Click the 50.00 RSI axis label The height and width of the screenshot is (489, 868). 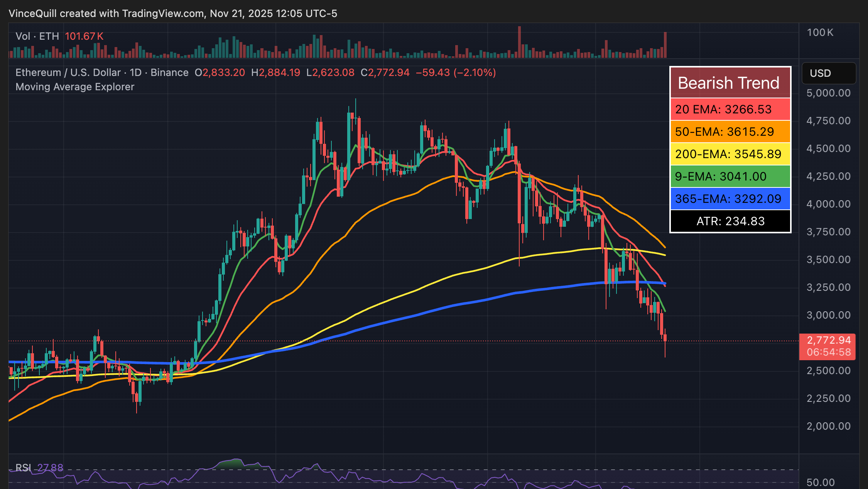pyautogui.click(x=821, y=482)
